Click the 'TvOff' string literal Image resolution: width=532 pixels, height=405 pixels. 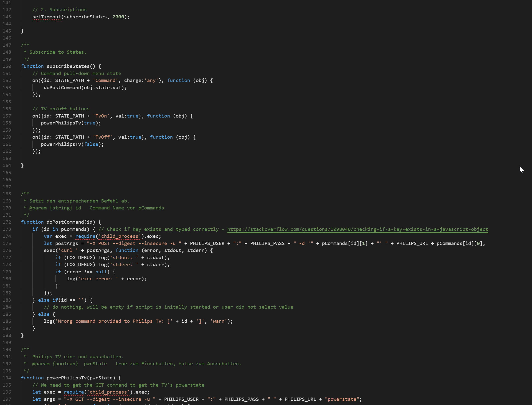[x=102, y=137]
